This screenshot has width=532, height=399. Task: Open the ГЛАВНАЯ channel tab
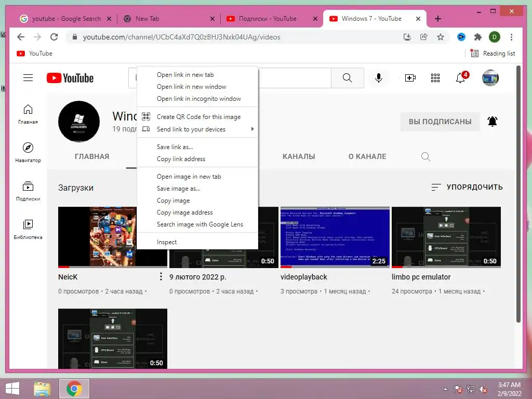coord(92,156)
